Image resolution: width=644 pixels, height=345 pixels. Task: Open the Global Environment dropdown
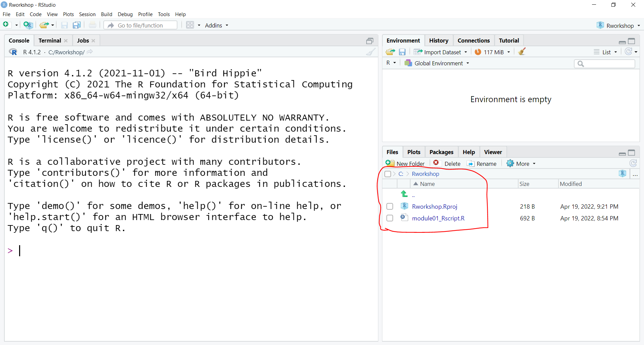point(437,63)
